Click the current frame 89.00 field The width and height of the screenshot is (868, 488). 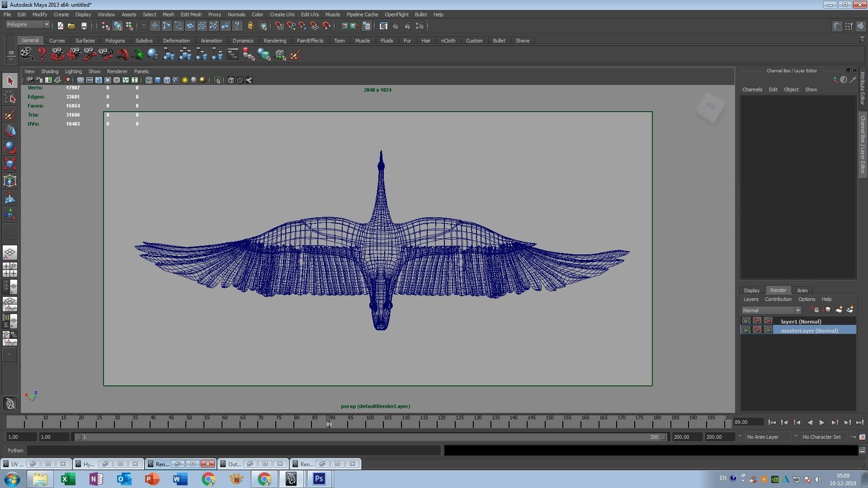coord(748,422)
